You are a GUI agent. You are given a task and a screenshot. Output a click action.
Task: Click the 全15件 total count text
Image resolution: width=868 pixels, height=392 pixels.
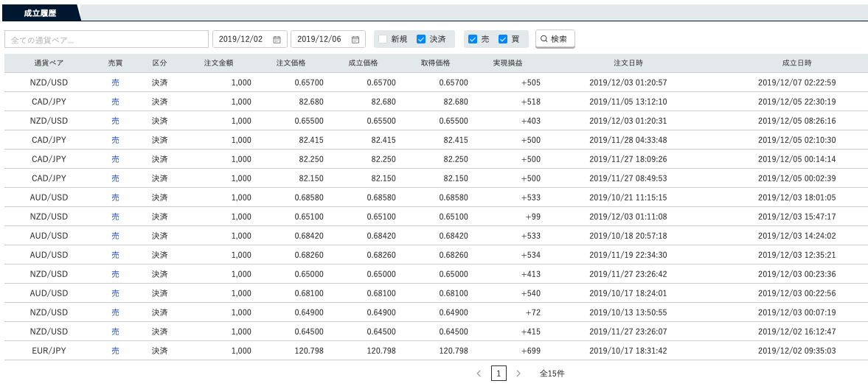coord(552,374)
